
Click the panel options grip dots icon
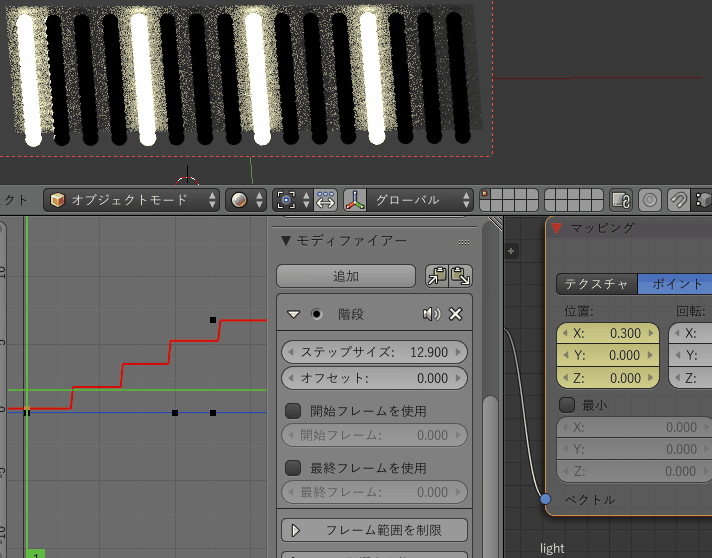464,242
